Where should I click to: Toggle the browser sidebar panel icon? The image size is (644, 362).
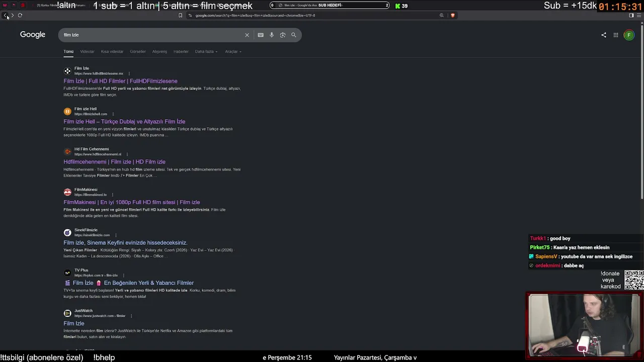[631, 16]
